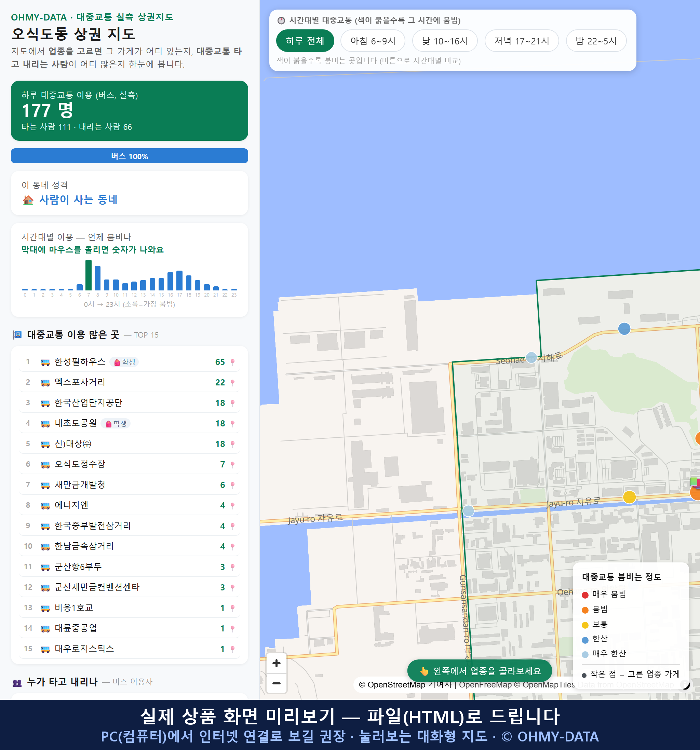Select the 아침 6~9시 time filter
Viewport: 700px width, 750px height.
click(x=373, y=41)
